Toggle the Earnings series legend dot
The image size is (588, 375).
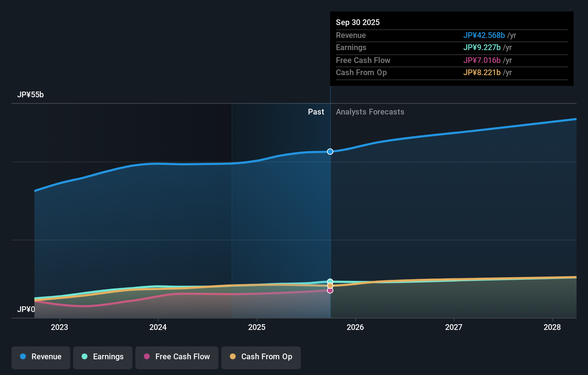pyautogui.click(x=84, y=357)
